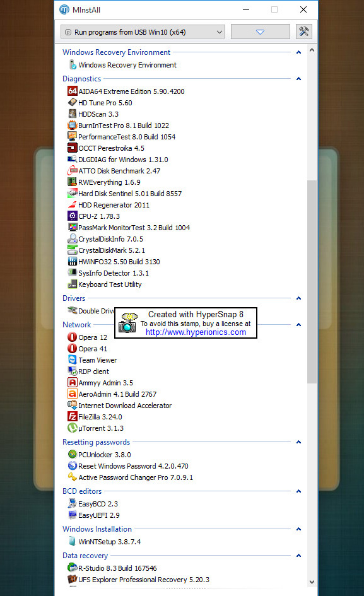The image size is (364, 596).
Task: Click the Ammyy Admin 3.5 icon
Action: [73, 382]
